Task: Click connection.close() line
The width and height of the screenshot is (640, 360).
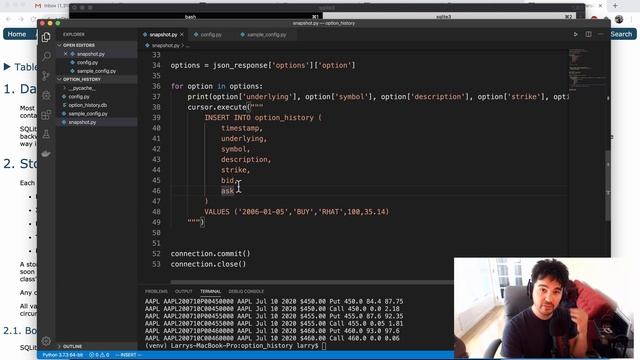Action: pyautogui.click(x=208, y=264)
